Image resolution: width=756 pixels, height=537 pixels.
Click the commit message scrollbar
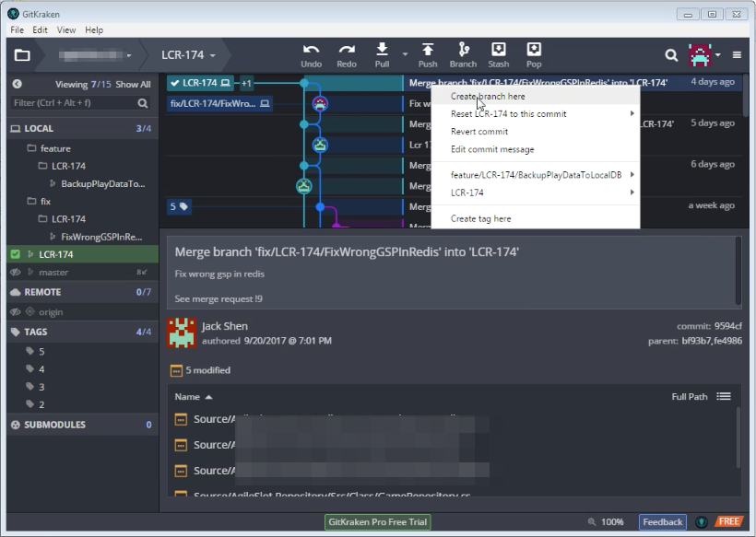[738, 271]
